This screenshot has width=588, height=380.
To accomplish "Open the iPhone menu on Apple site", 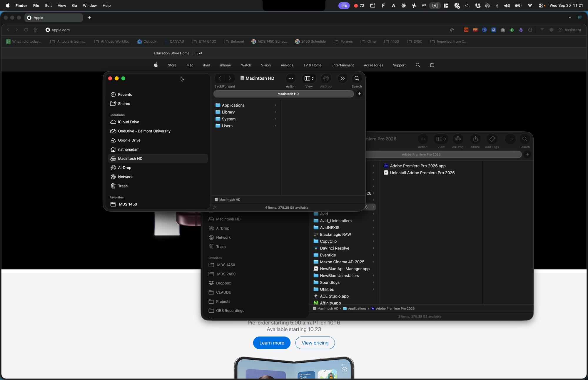I will (225, 65).
